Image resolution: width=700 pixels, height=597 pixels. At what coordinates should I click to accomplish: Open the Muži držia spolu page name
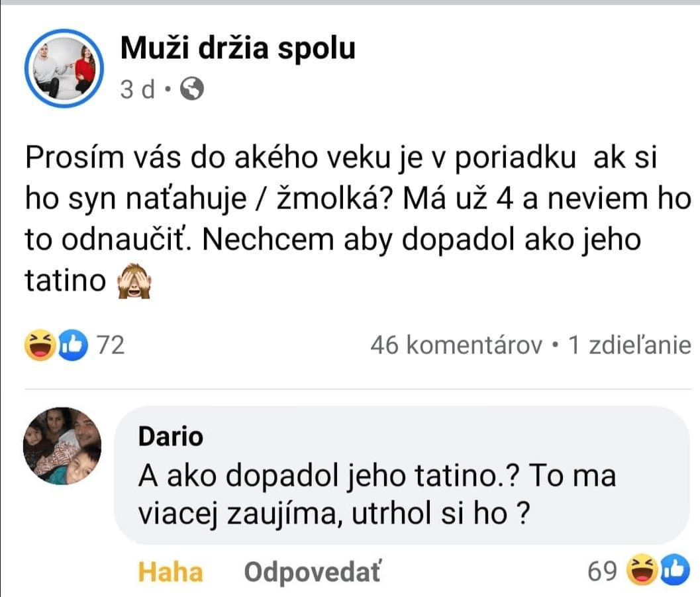[x=238, y=49]
